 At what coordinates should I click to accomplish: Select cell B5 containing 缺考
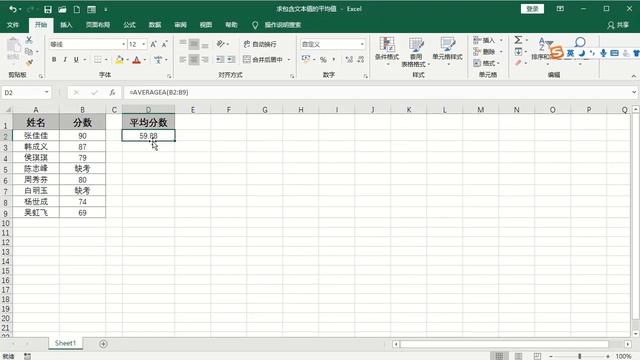(x=82, y=169)
